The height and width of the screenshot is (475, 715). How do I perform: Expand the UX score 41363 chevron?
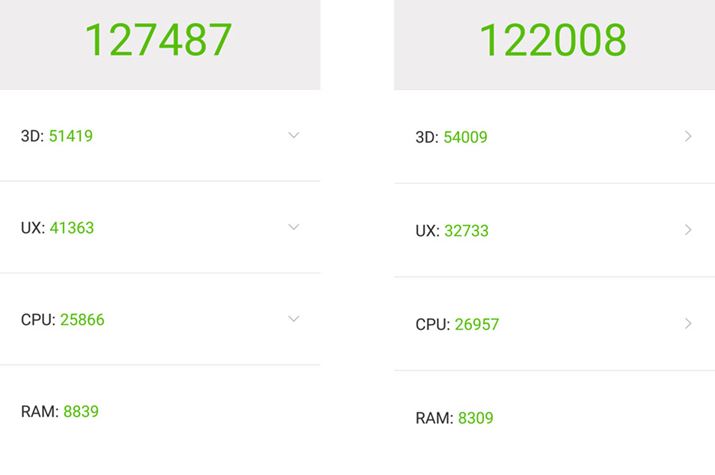tap(293, 227)
